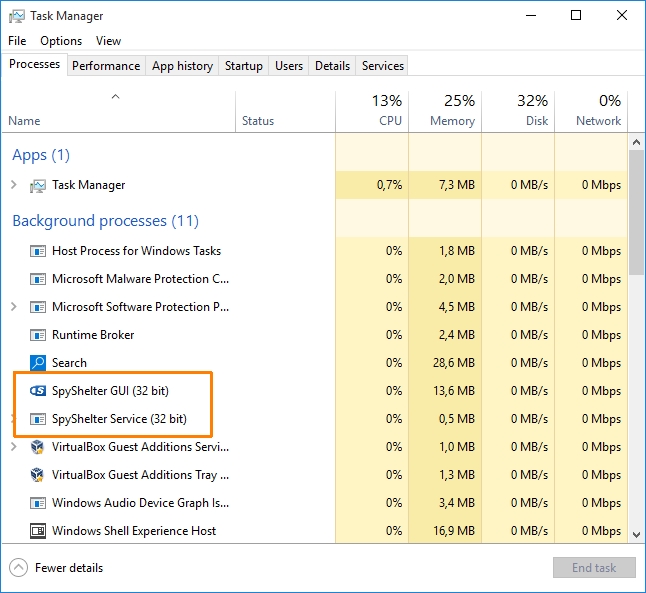The width and height of the screenshot is (646, 593).
Task: Expand the Task Manager app entry
Action: pos(13,185)
